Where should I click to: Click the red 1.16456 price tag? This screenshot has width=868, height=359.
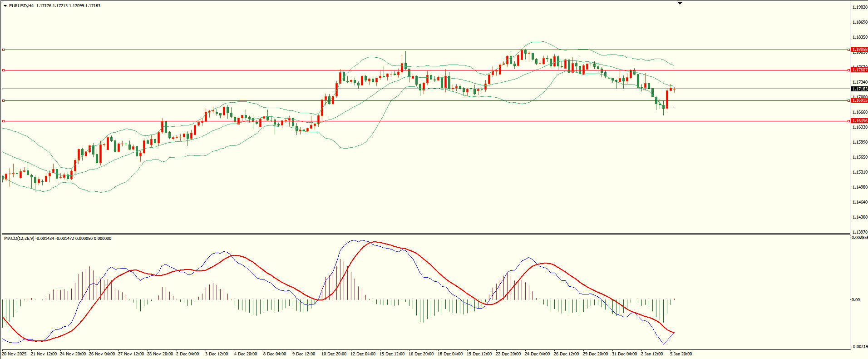pos(859,121)
